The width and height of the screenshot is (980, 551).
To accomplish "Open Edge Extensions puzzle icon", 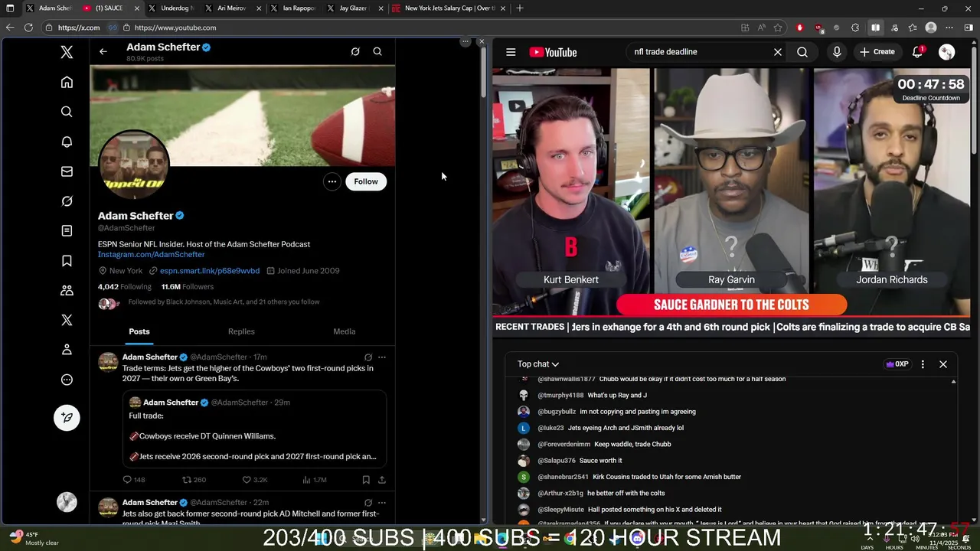I will (x=855, y=28).
